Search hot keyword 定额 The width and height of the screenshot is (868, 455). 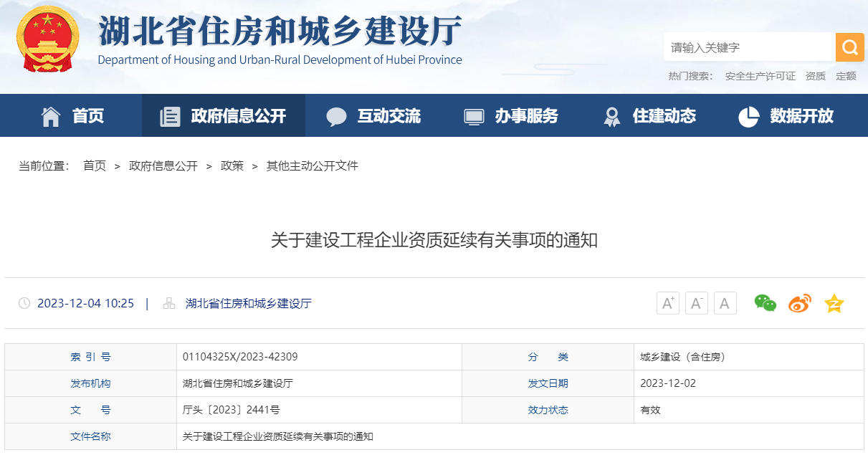click(x=846, y=76)
